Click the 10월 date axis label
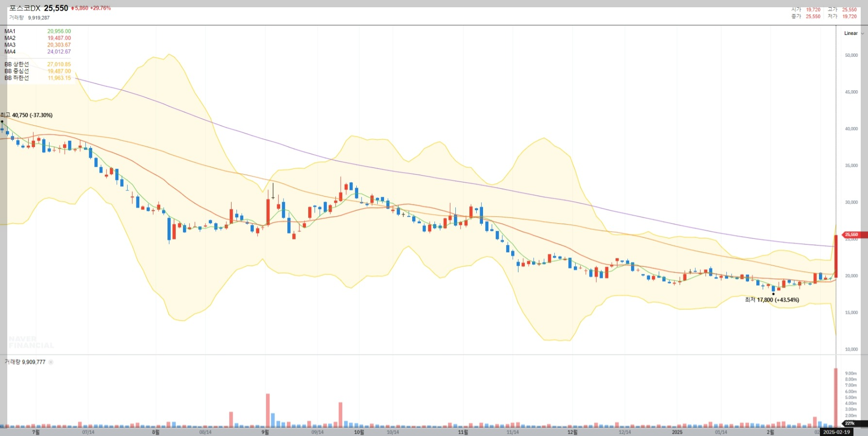 pos(359,432)
